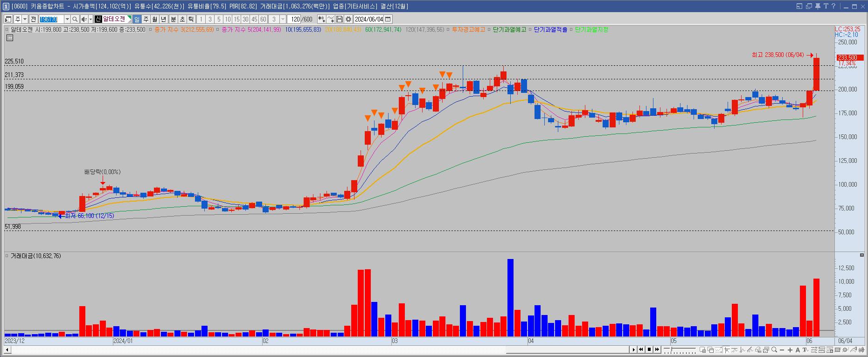Viewport: 868px width, 357px height.
Task: Click the T font size icon in title bar
Action: point(826,6)
